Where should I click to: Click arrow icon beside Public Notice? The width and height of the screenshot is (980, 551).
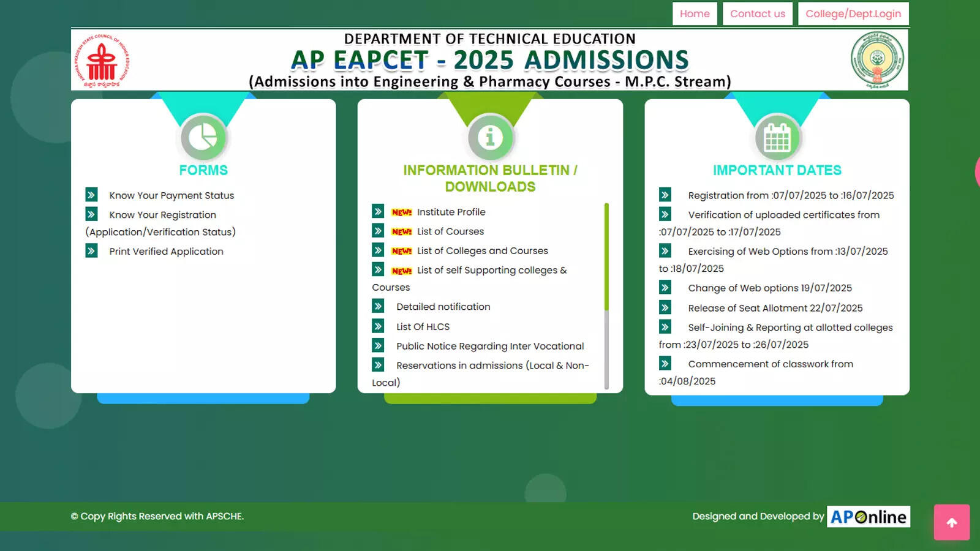[x=378, y=346]
